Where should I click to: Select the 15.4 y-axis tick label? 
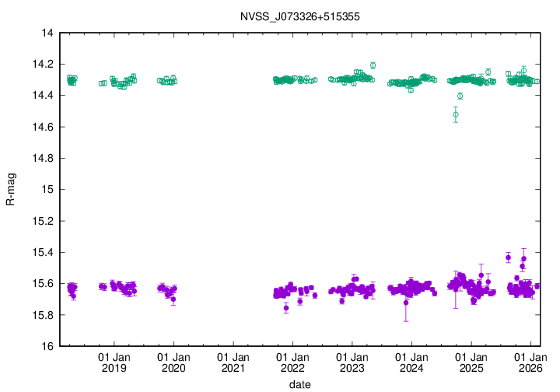(x=42, y=253)
